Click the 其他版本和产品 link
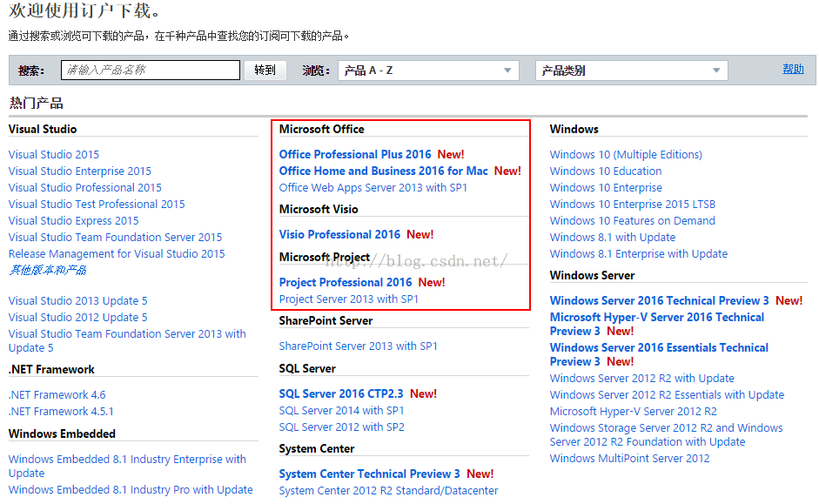 pyautogui.click(x=48, y=270)
